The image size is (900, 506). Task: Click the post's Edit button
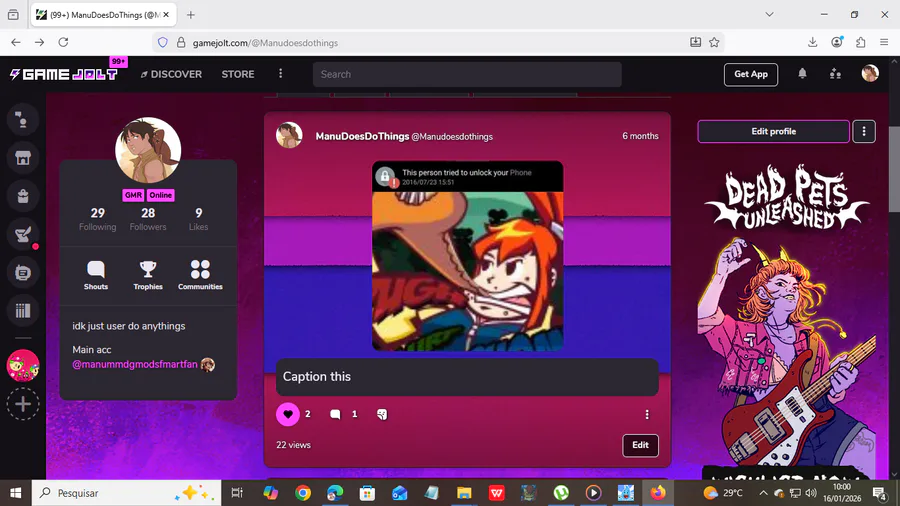640,445
